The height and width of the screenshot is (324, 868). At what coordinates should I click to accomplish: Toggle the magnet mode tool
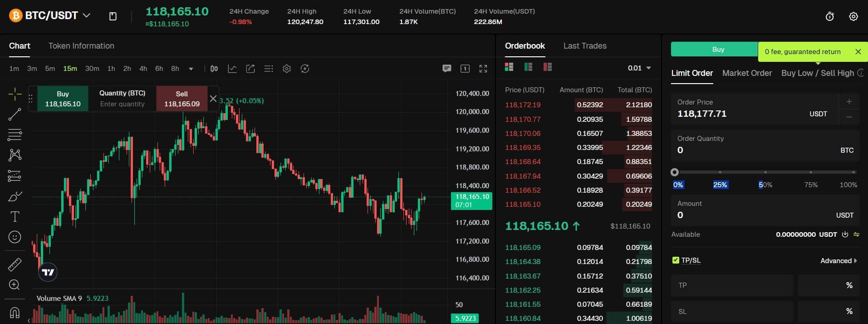(x=15, y=313)
